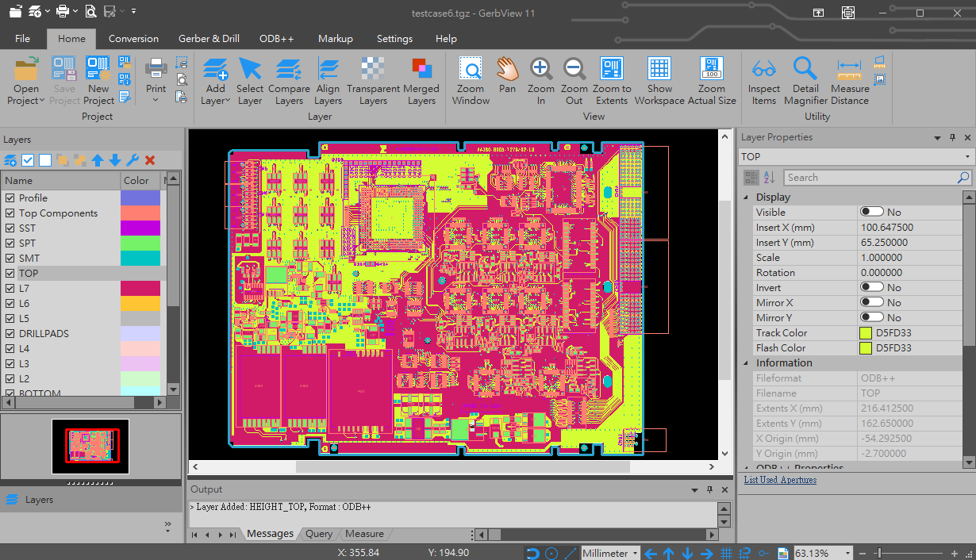Switch to the Query output tab
Viewport: 976px width, 560px height.
click(319, 534)
